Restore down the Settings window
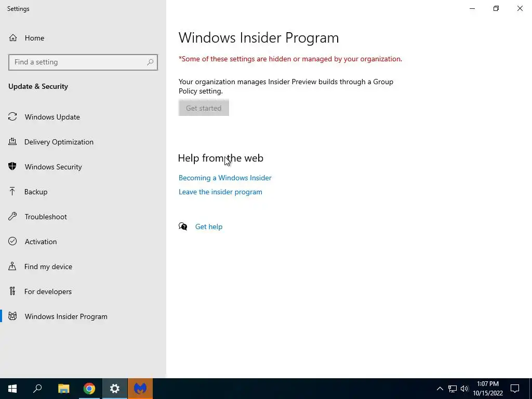Screen dimensions: 532x399 [496, 8]
